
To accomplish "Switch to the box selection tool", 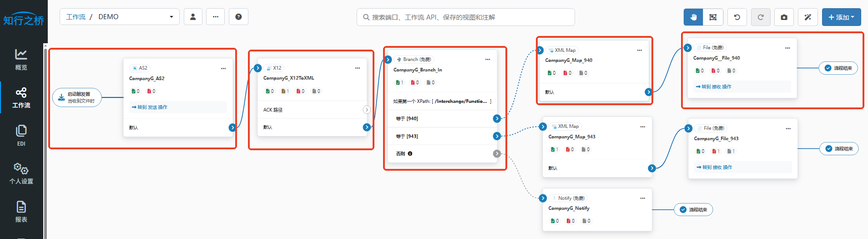I will (713, 17).
